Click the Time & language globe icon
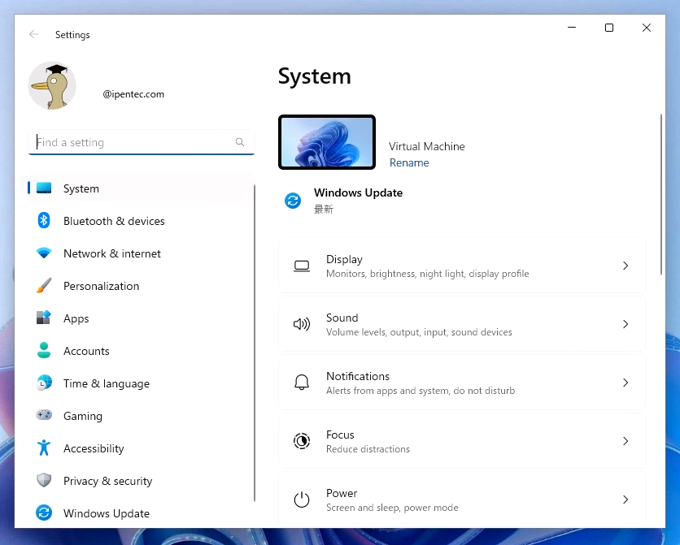Viewport: 680px width, 545px height. pyautogui.click(x=44, y=383)
